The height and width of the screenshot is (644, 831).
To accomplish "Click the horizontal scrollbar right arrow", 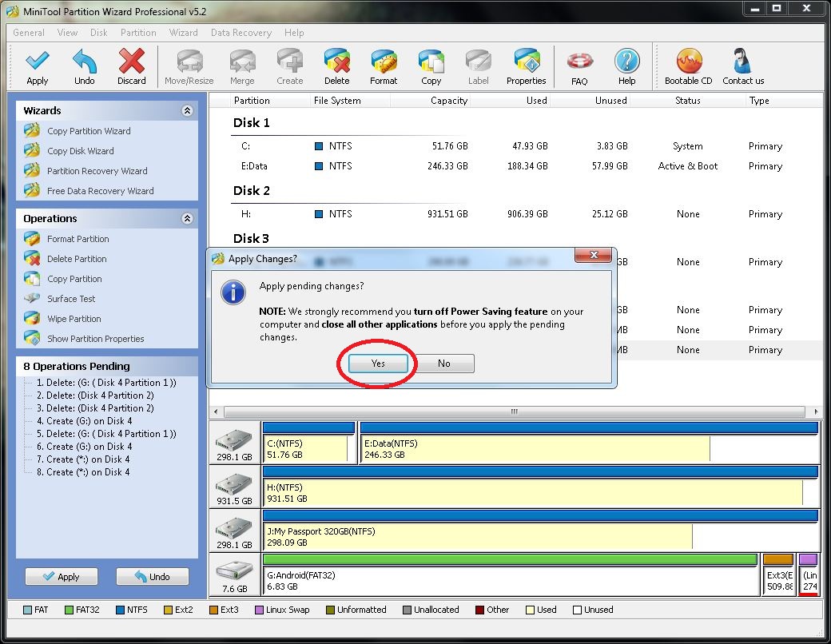I will point(816,411).
